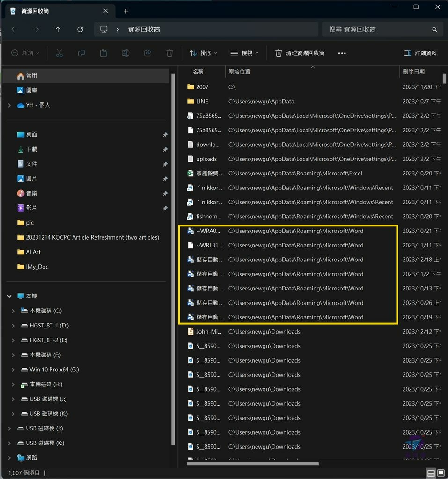Unpin 桌面 using its pin icon
The image size is (448, 479).
(165, 135)
